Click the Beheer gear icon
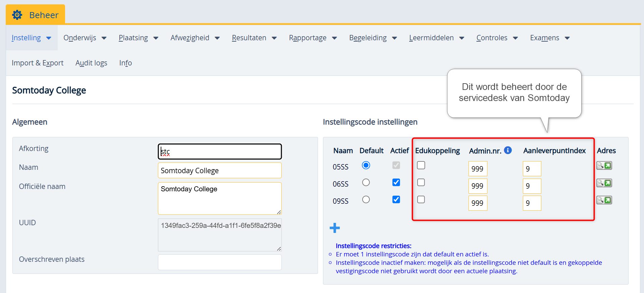This screenshot has width=644, height=293. pyautogui.click(x=17, y=15)
